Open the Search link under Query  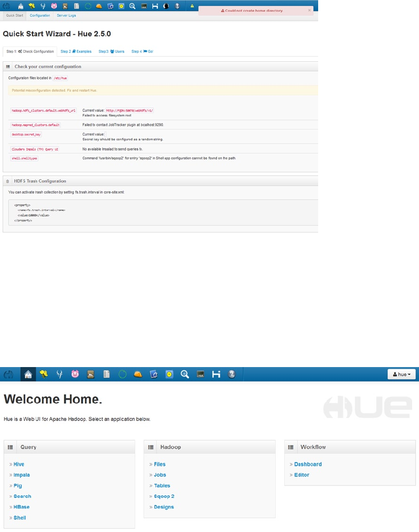click(23, 496)
